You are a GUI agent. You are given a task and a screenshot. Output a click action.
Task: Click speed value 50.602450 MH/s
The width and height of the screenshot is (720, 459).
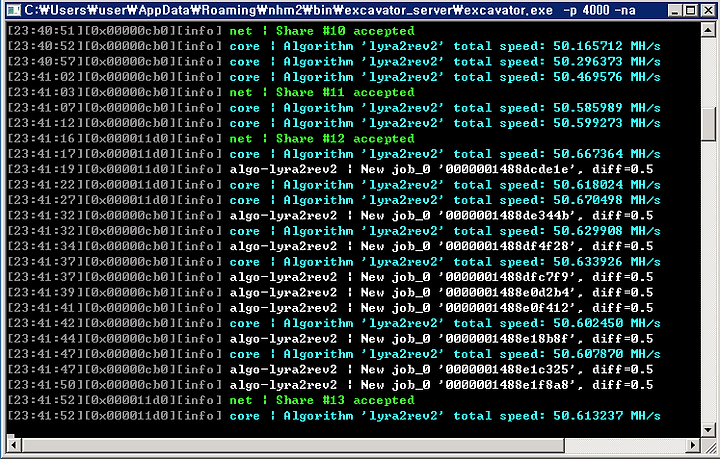click(x=607, y=323)
